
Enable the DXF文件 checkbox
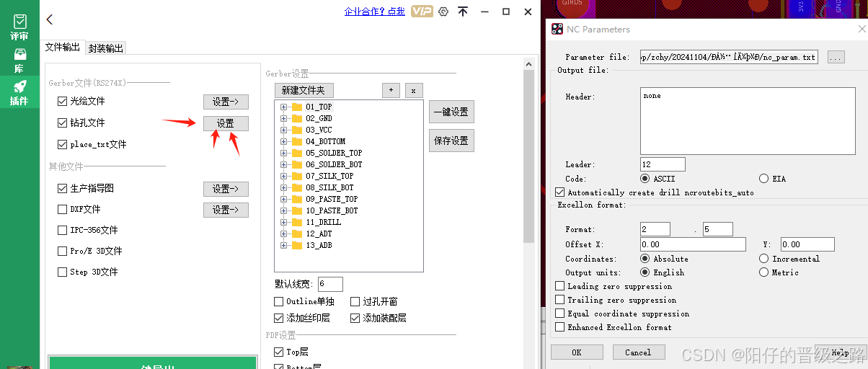pyautogui.click(x=62, y=209)
